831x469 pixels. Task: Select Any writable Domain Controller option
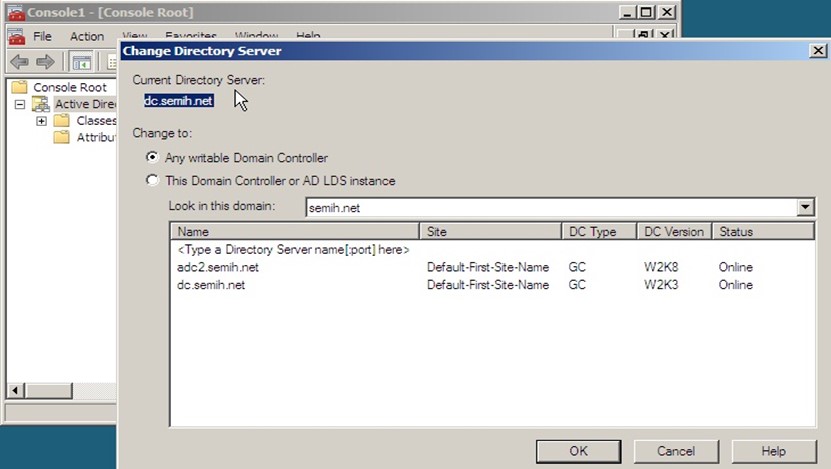(152, 157)
